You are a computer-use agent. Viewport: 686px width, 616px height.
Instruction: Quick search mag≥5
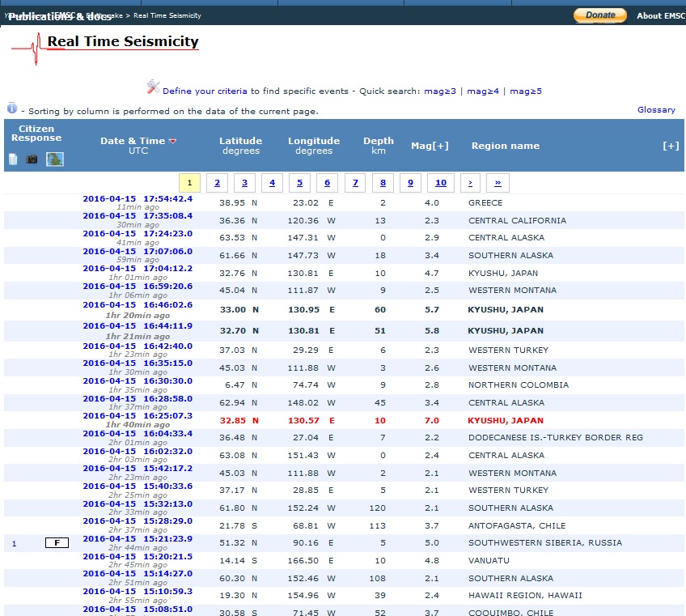click(526, 91)
